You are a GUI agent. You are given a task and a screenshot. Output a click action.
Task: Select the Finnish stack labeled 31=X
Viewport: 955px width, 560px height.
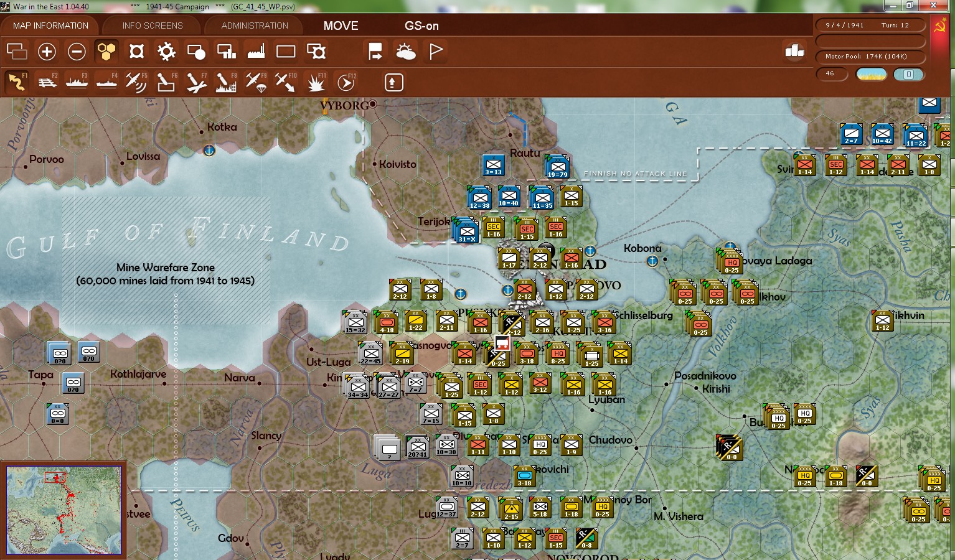(x=466, y=230)
